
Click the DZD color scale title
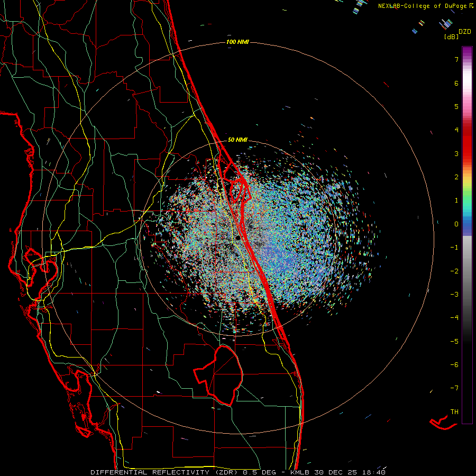[x=464, y=32]
